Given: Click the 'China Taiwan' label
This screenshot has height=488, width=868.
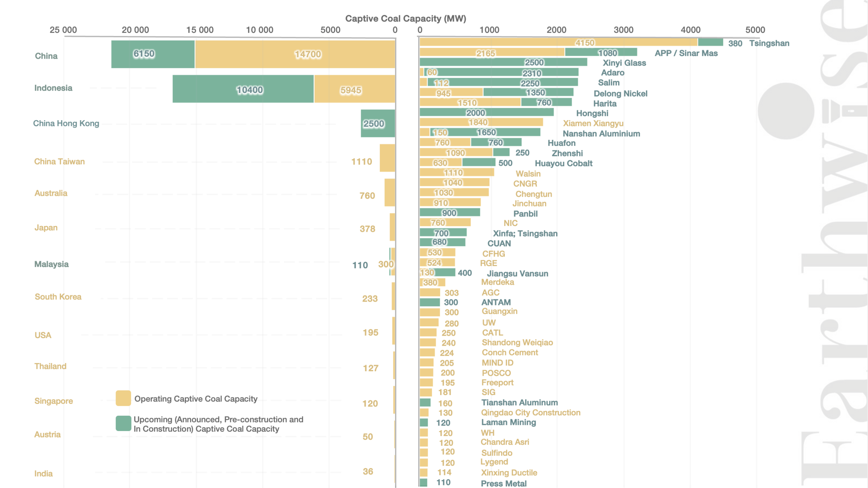Looking at the screenshot, I should pyautogui.click(x=59, y=162).
